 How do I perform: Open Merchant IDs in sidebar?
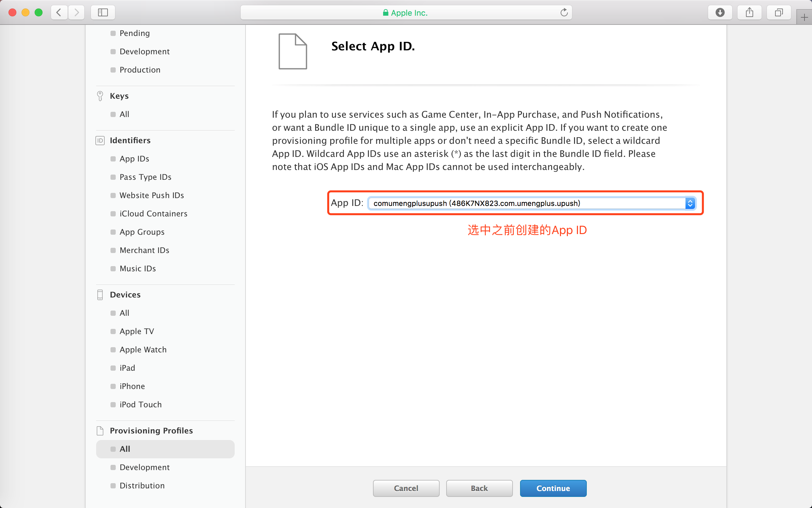(144, 250)
